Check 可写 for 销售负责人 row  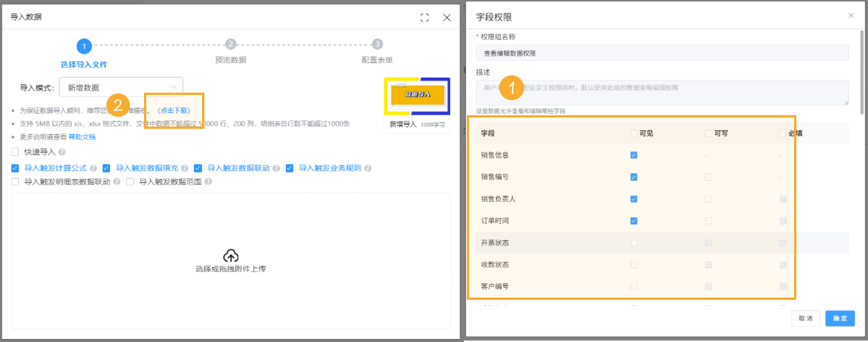[709, 199]
